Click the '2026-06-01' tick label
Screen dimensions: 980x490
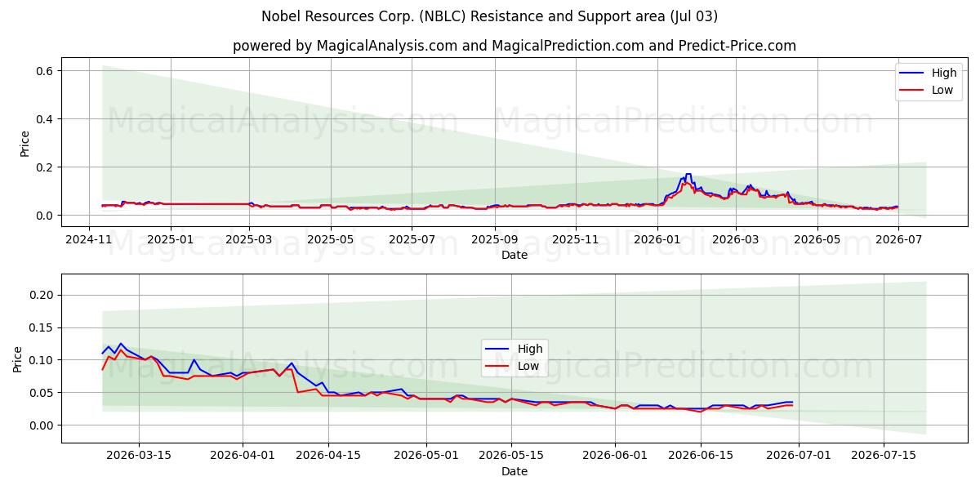[616, 456]
